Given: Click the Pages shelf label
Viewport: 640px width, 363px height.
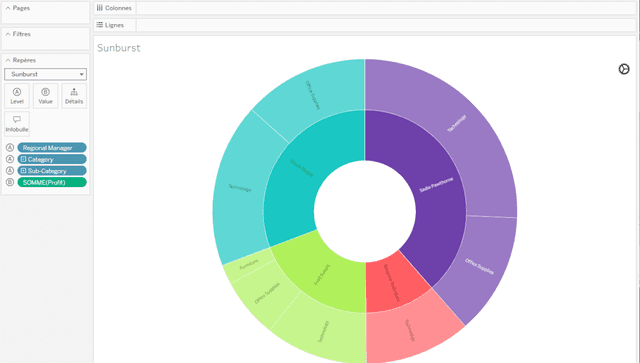Looking at the screenshot, I should (x=21, y=8).
